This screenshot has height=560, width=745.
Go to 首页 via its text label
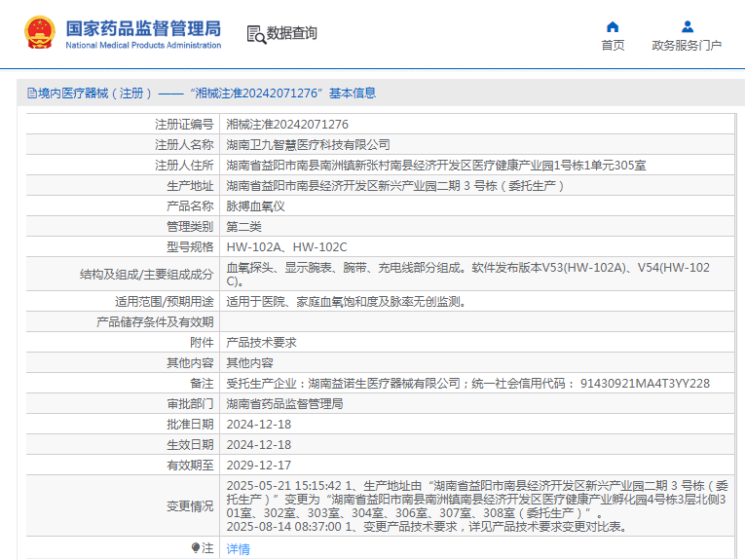613,46
